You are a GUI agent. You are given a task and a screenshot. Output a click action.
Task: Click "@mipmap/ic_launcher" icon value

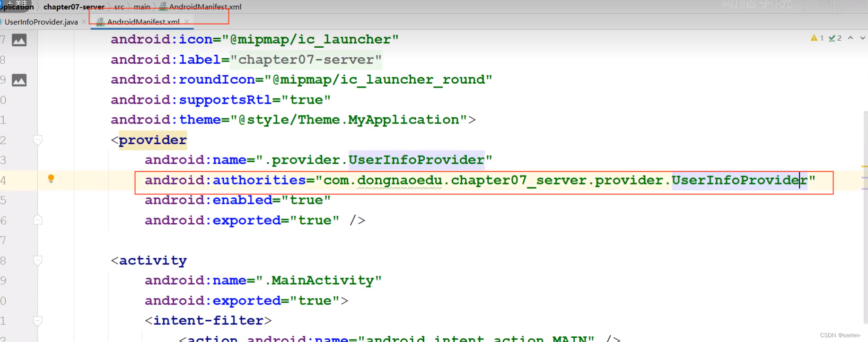pos(310,39)
